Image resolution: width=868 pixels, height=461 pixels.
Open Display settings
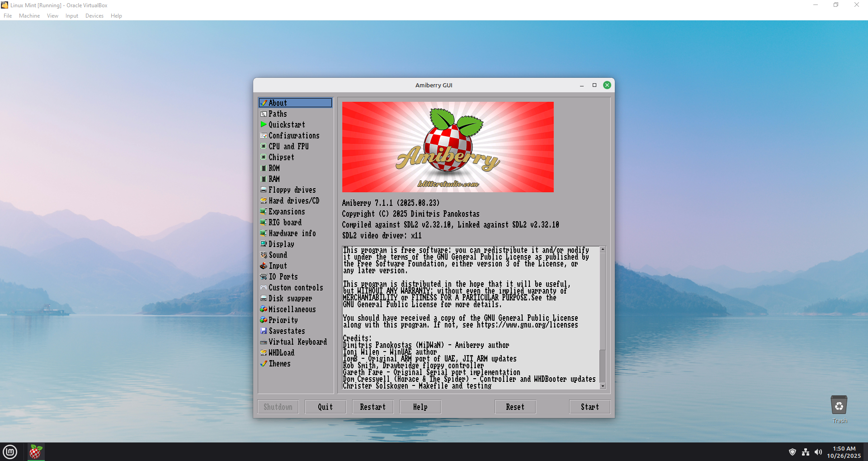coord(295,244)
